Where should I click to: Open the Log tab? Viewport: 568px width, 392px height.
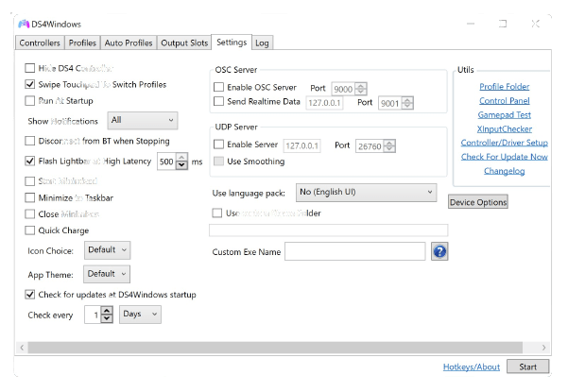point(262,43)
